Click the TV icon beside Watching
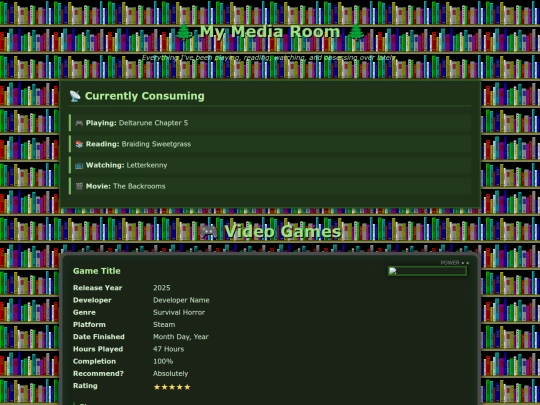Screen dimensions: 540x405 point(79,165)
